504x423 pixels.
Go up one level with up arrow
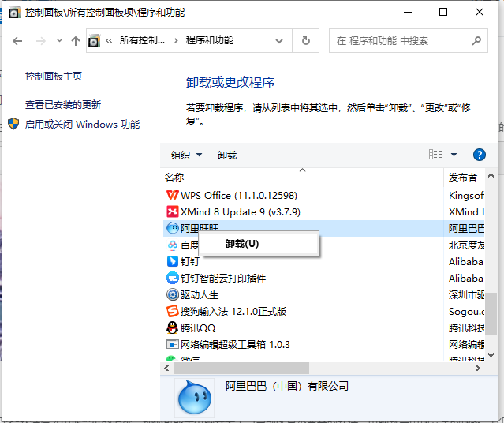point(76,41)
